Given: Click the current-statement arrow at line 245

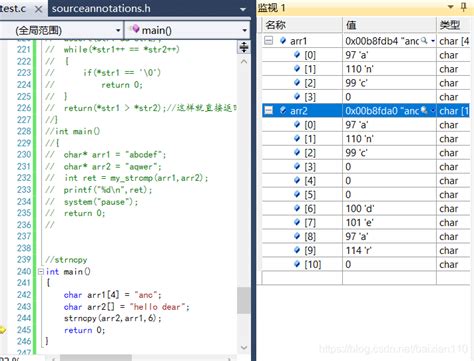Looking at the screenshot, I should tap(3, 330).
